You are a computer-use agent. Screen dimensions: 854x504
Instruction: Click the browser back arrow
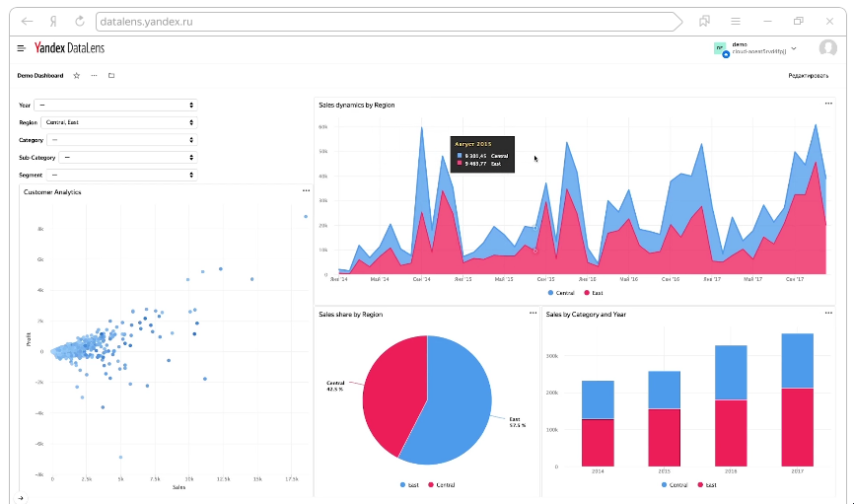click(28, 22)
